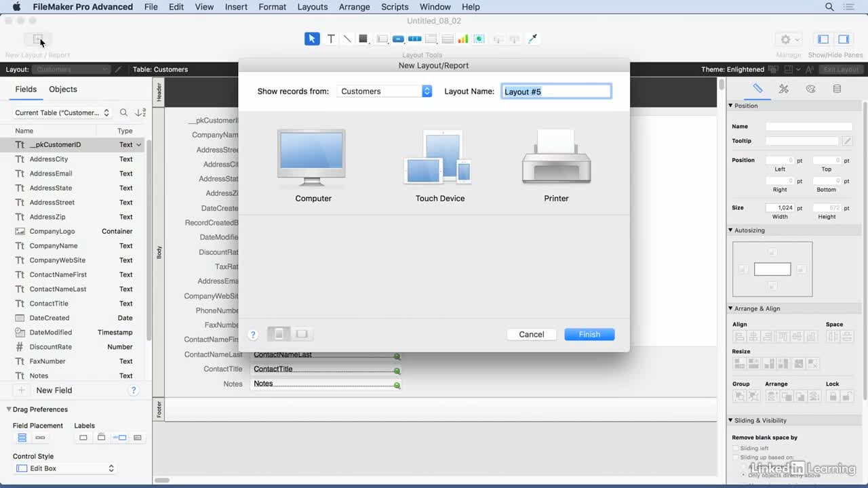The width and height of the screenshot is (868, 488).
Task: Click the New Layout / Report icon
Action: 38,39
